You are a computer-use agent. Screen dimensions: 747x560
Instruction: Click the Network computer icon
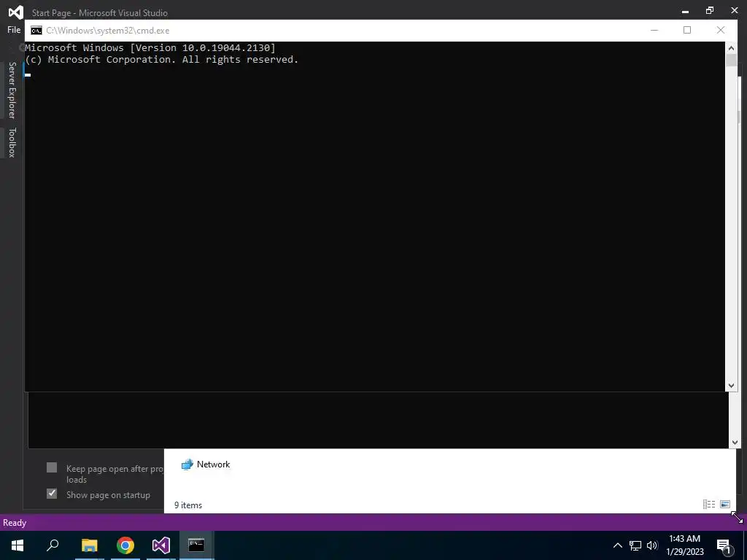[187, 464]
